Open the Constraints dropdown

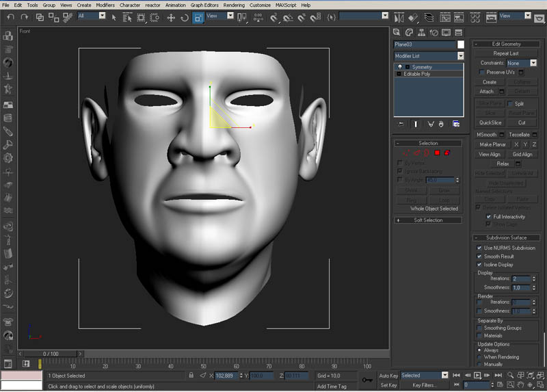(x=533, y=63)
